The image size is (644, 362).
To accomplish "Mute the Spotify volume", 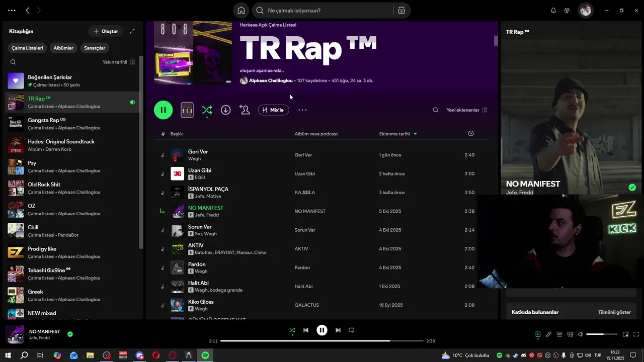I will [581, 334].
